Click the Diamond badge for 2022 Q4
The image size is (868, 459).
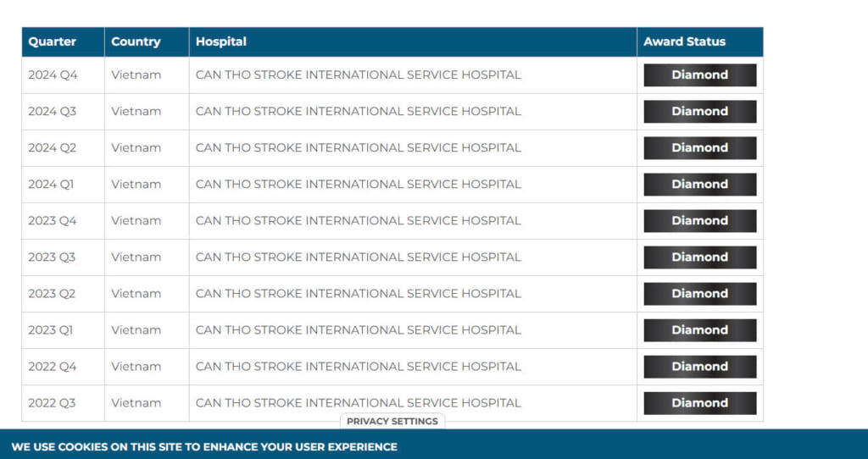[x=699, y=367]
